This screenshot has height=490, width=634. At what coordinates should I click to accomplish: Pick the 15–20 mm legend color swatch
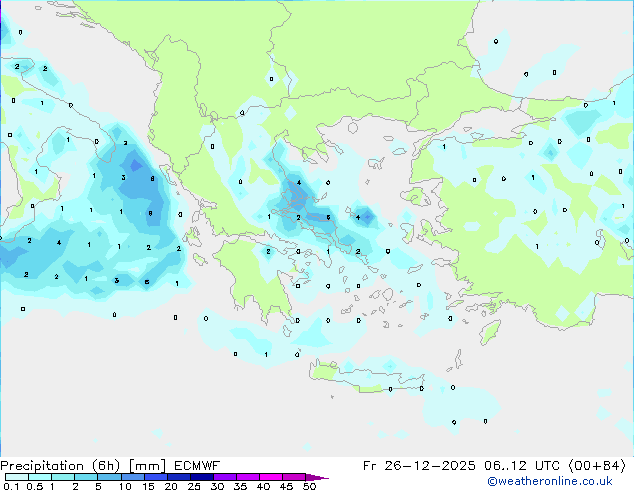click(156, 477)
